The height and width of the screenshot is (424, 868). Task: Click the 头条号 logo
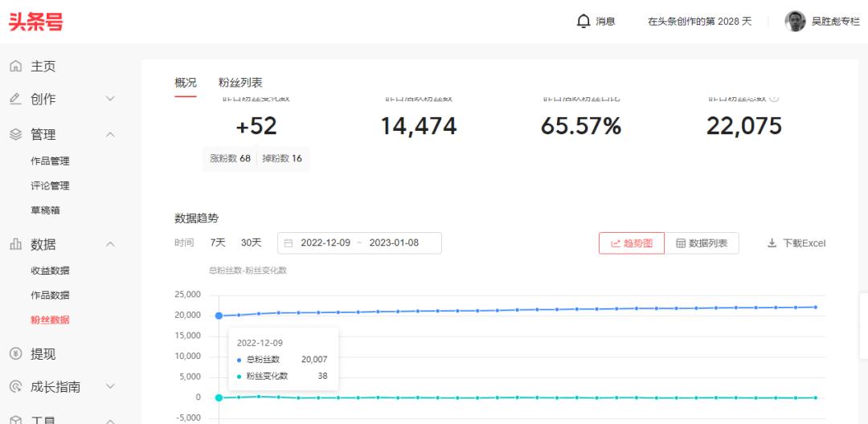[x=36, y=22]
